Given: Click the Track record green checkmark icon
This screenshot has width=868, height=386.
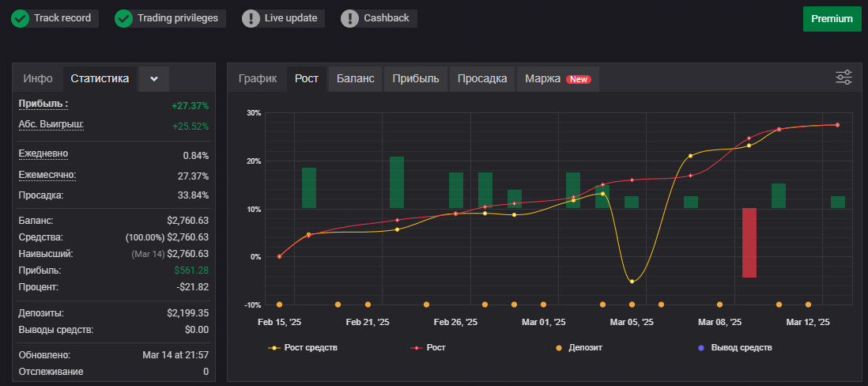Looking at the screenshot, I should click(21, 18).
